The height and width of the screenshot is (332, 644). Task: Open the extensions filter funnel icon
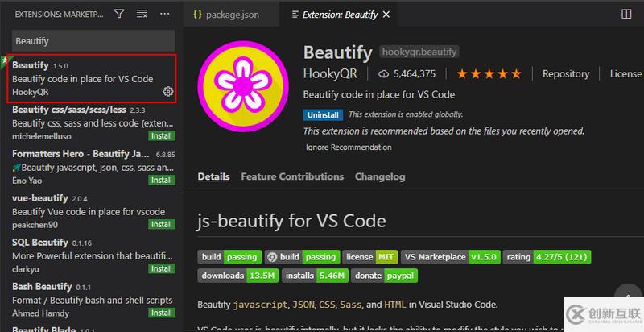[119, 14]
